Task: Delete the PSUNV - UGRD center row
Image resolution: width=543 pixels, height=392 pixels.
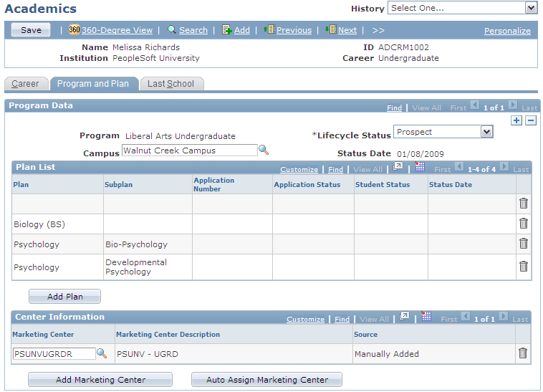Action: (x=523, y=353)
